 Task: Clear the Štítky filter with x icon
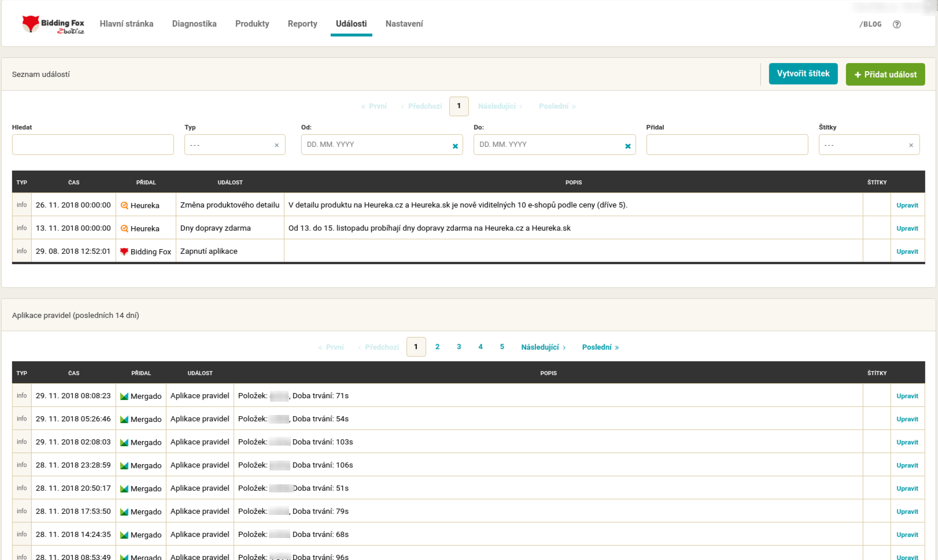click(x=911, y=145)
